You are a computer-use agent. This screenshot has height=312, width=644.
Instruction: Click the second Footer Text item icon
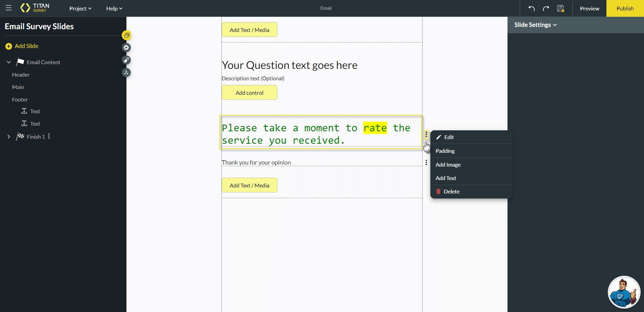[x=24, y=123]
